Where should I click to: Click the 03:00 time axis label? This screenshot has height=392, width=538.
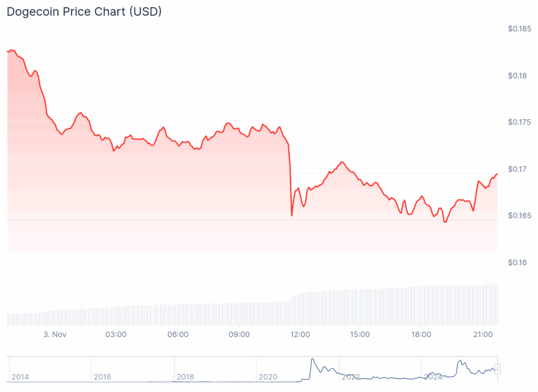tap(116, 334)
